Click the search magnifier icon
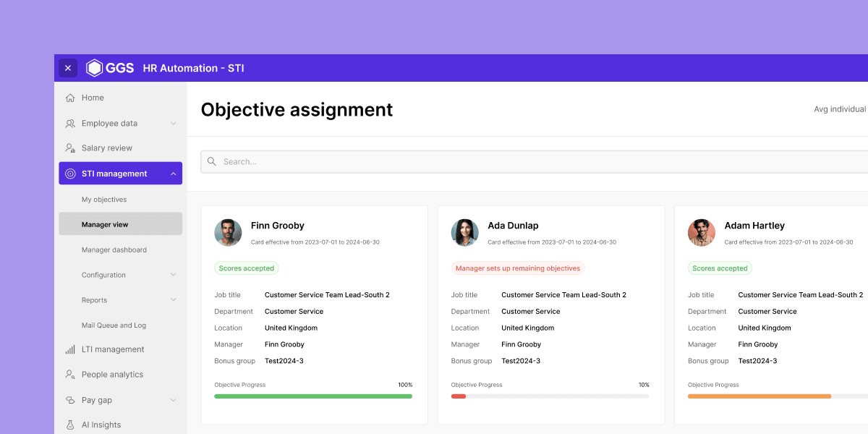 [x=212, y=161]
